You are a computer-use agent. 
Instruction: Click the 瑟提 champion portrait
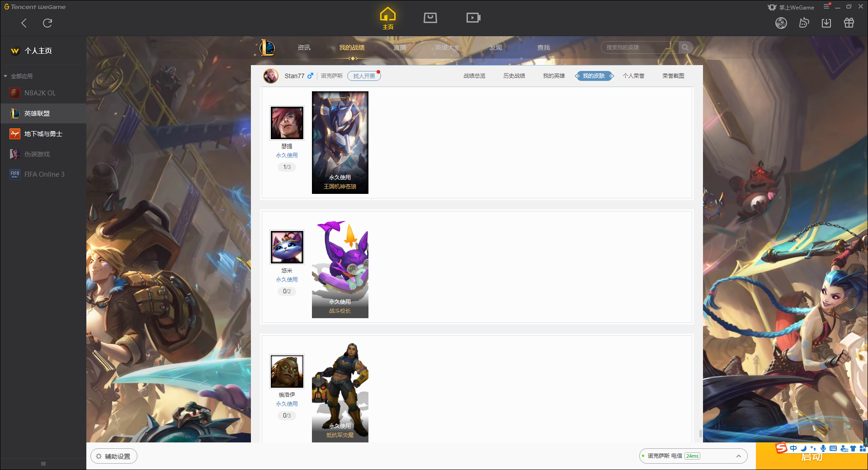287,123
